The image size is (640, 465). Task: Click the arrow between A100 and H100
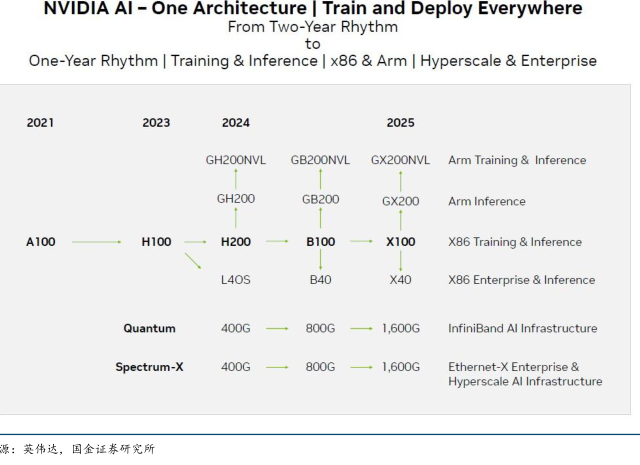pyautogui.click(x=95, y=242)
